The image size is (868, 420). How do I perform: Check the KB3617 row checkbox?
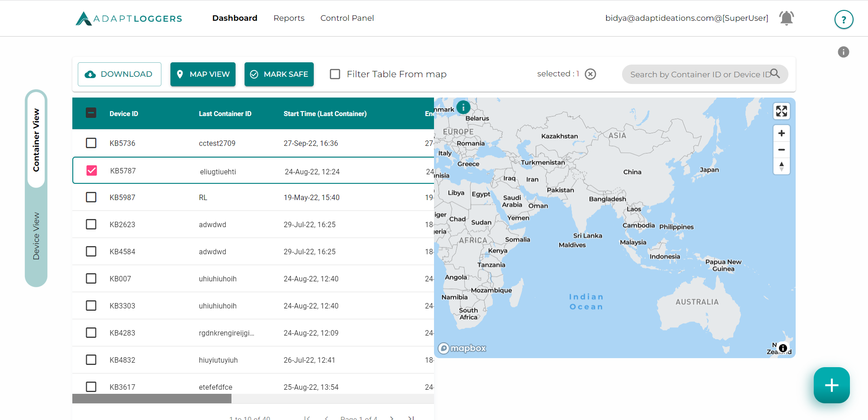pyautogui.click(x=91, y=387)
